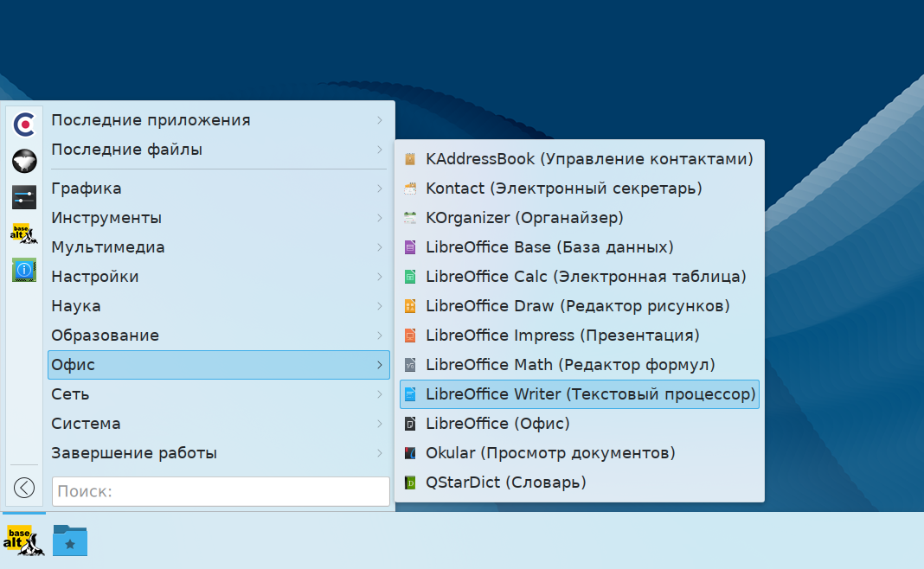Viewport: 924px width, 569px height.
Task: Expand the Графика submenu arrow
Action: point(380,189)
